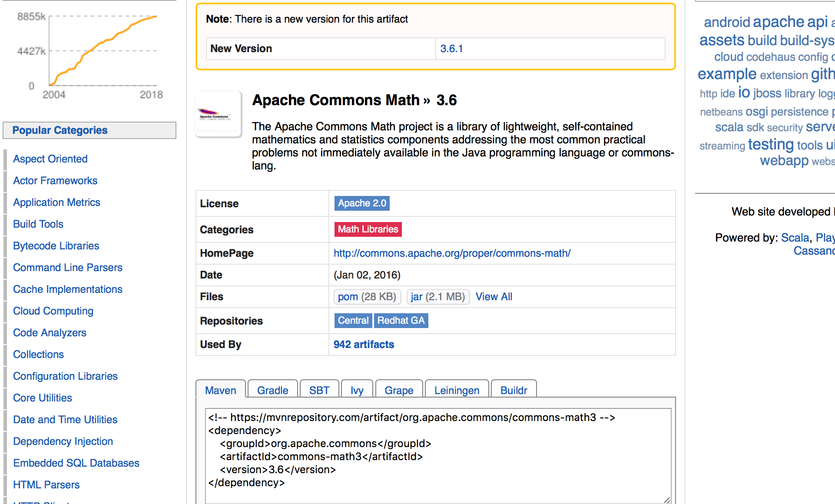Switch to the Gradle tab
The image size is (835, 504).
pos(272,390)
